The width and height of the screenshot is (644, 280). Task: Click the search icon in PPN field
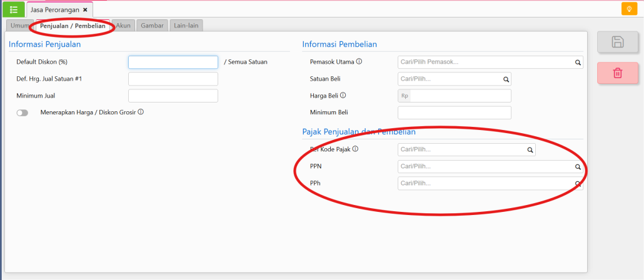578,167
